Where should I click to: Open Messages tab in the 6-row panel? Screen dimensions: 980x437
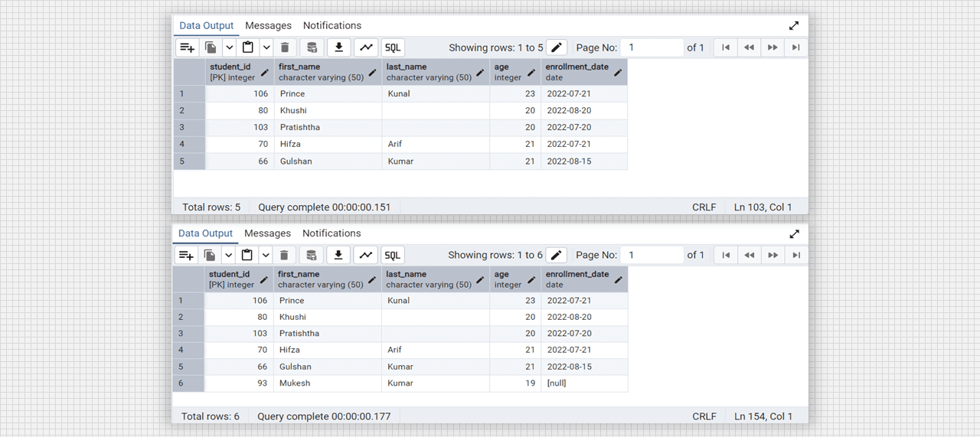pyautogui.click(x=267, y=233)
